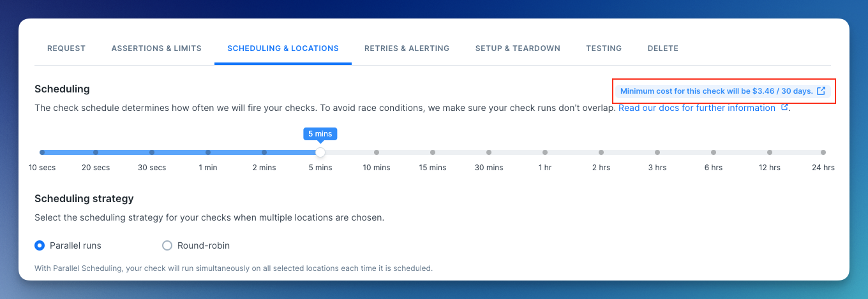This screenshot has height=299, width=868.
Task: Click the external link icon after docs link
Action: pyautogui.click(x=784, y=108)
